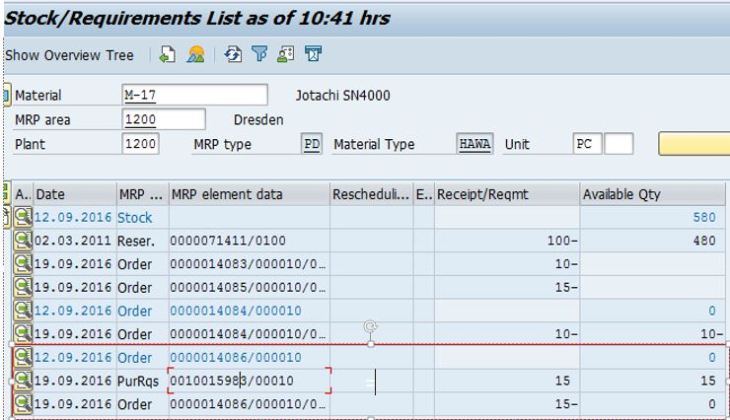Click Show Overview Tree button
This screenshot has width=730, height=420.
(x=69, y=55)
